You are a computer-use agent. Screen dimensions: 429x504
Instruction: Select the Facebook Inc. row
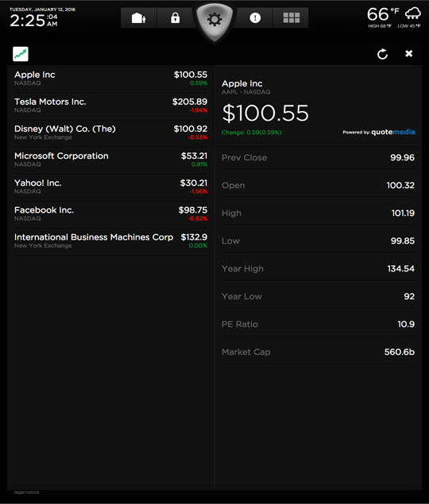tap(110, 214)
